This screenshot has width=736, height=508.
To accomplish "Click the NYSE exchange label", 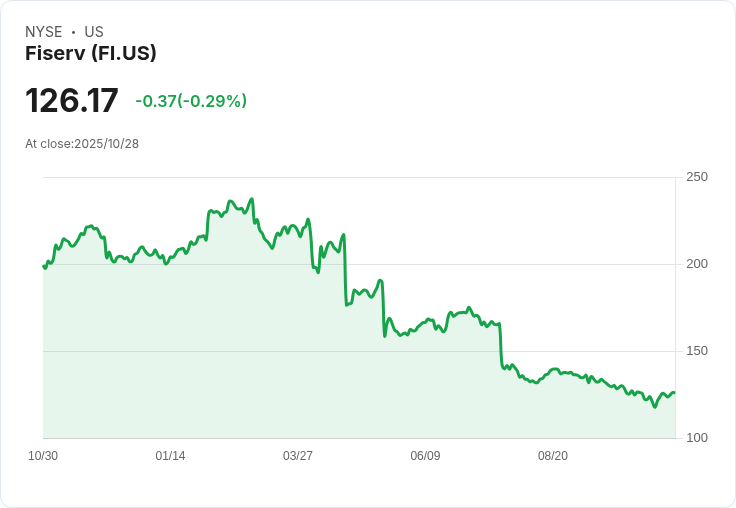I will click(x=43, y=32).
